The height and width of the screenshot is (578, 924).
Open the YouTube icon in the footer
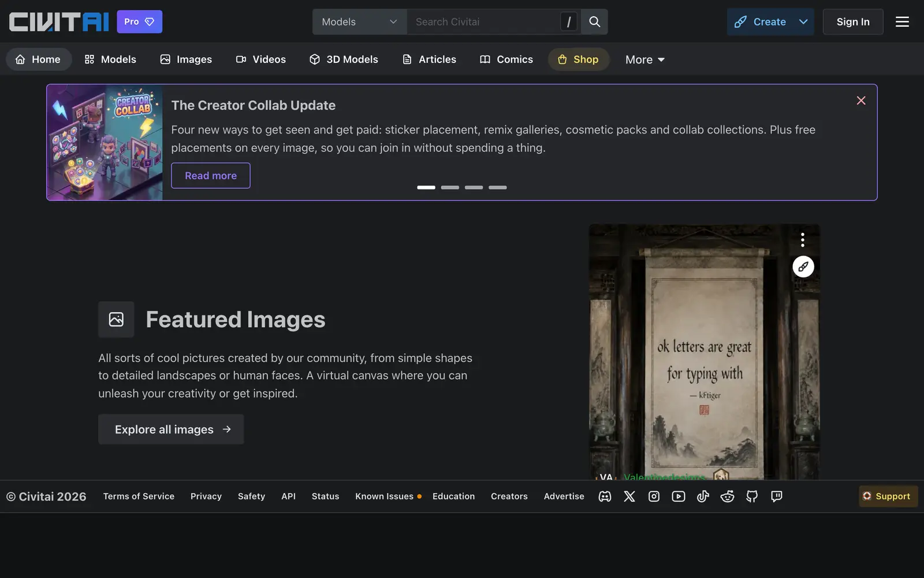point(679,497)
